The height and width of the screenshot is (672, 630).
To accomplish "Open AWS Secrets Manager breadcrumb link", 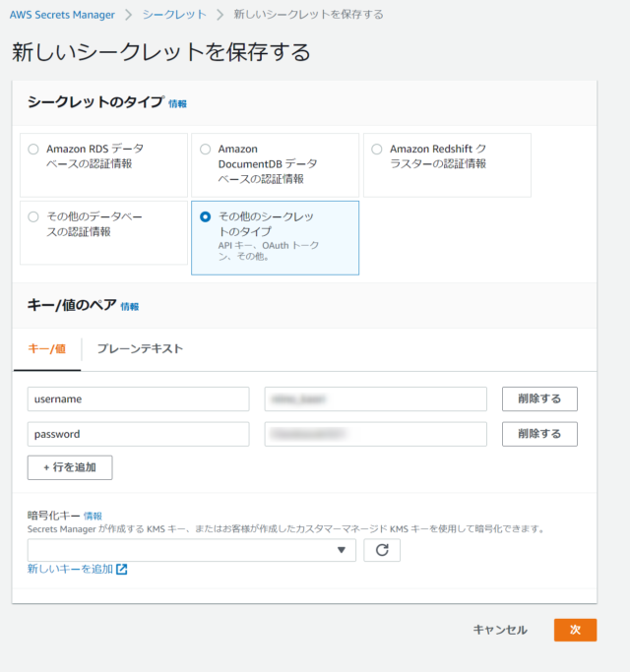I will click(x=62, y=15).
